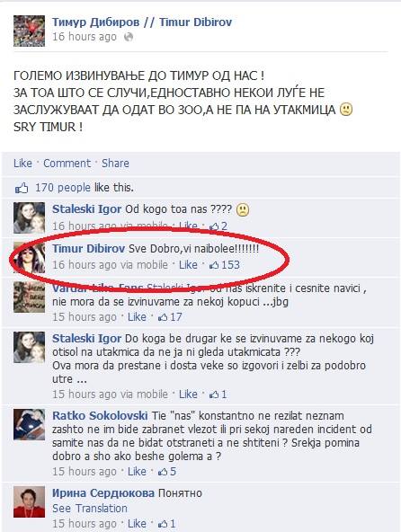Viewport: 401px width, 532px height.
Task: Click the '16 hours ago' post timestamp
Action: pos(85,37)
